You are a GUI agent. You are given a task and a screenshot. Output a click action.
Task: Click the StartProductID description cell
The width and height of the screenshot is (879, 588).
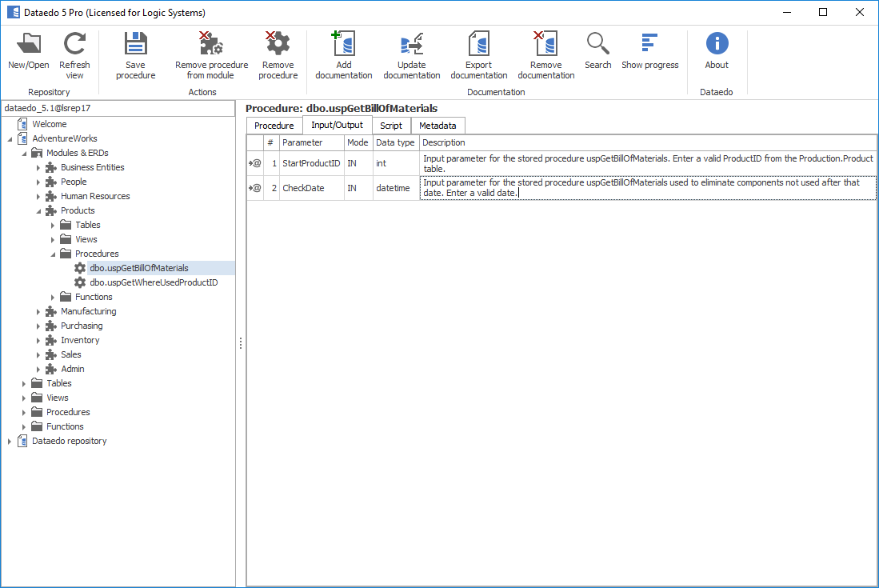(647, 163)
